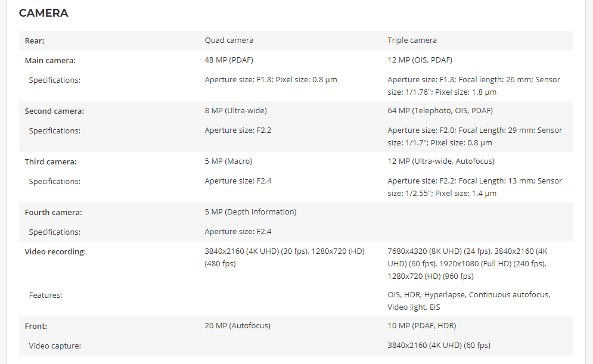Click the CAMERA section heading
593x364 pixels.
point(44,13)
